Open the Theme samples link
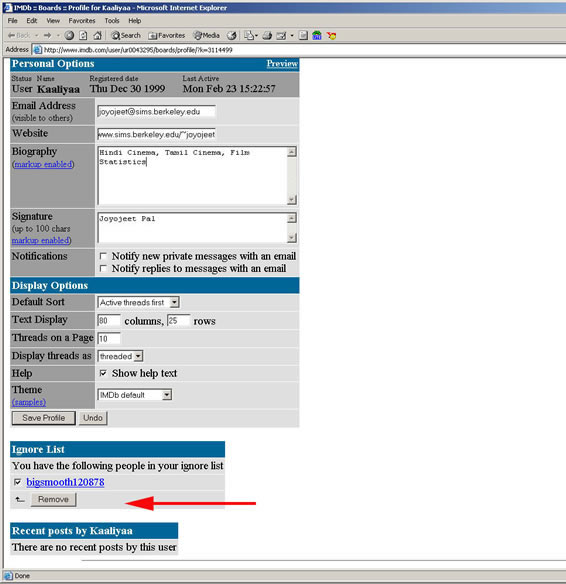566x584 pixels. tap(29, 402)
